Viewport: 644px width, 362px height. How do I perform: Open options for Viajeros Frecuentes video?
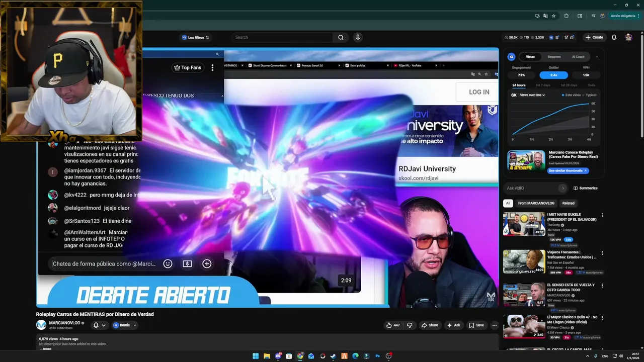(x=602, y=253)
